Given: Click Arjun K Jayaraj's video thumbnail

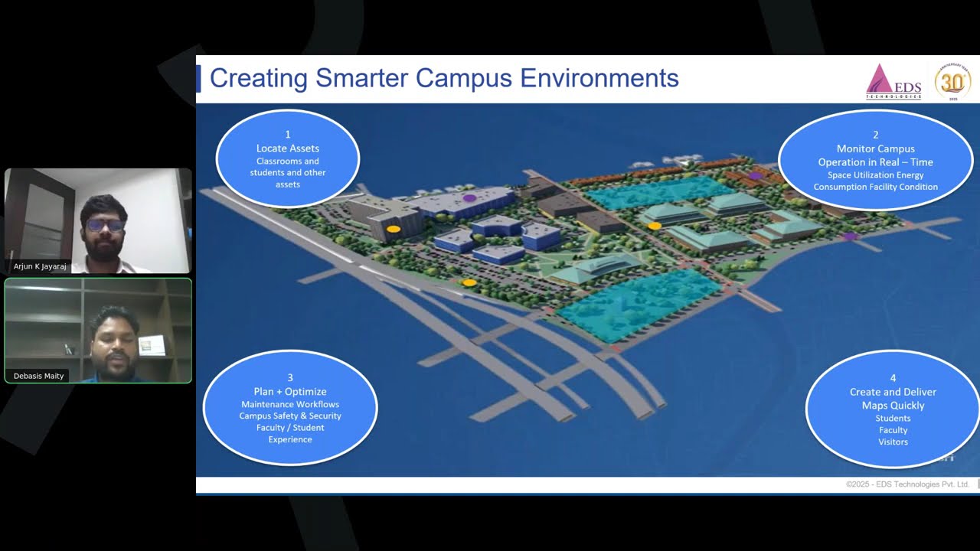Looking at the screenshot, I should click(98, 221).
